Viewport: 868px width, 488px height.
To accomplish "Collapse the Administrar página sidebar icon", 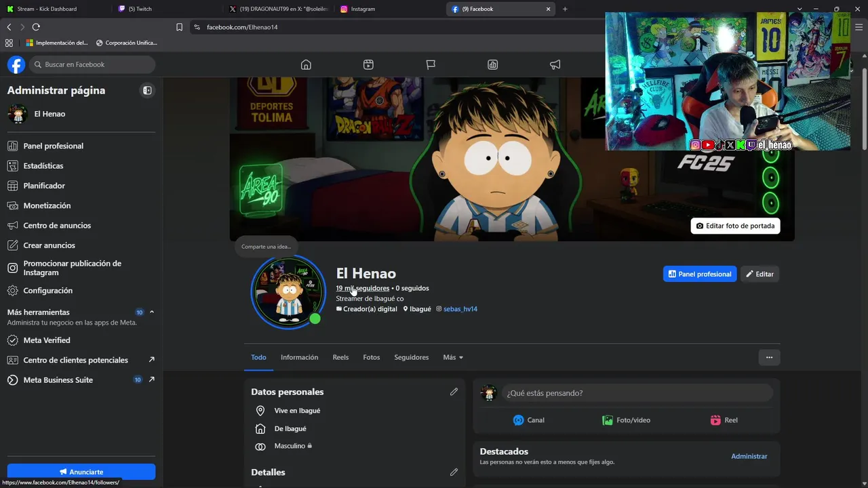I will 147,90.
